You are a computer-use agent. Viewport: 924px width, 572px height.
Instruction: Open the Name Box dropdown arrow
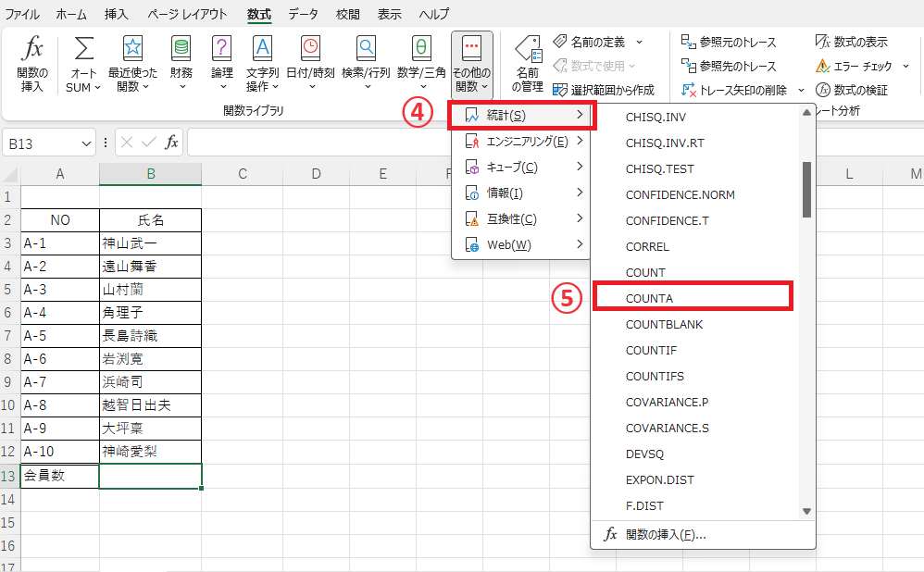(86, 143)
